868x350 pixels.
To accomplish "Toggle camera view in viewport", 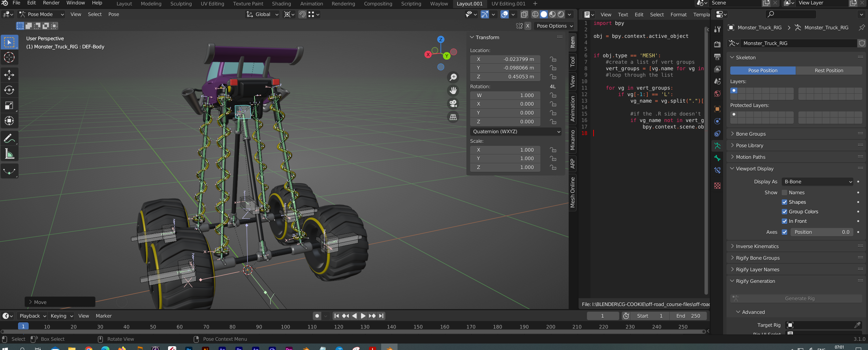I will 453,104.
